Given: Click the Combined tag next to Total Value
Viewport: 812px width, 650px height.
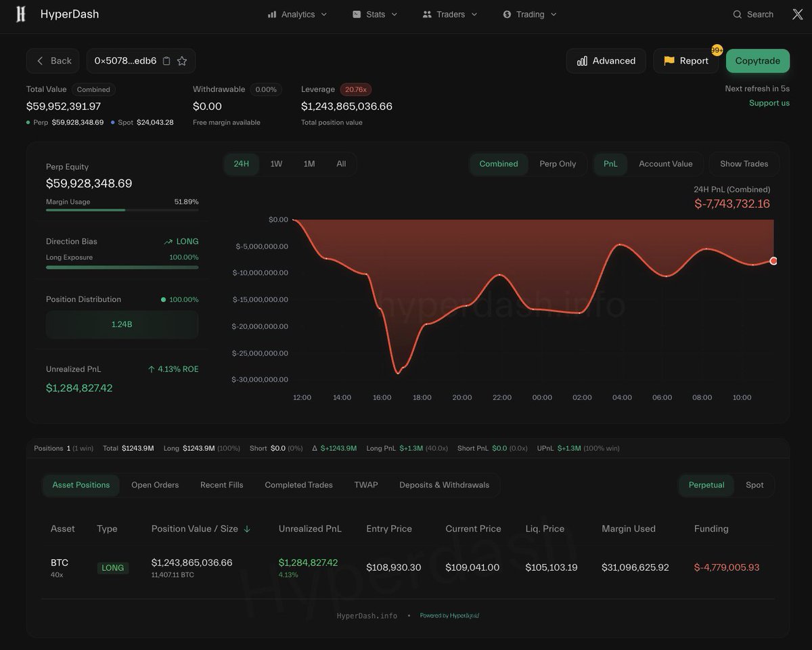Looking at the screenshot, I should [93, 89].
